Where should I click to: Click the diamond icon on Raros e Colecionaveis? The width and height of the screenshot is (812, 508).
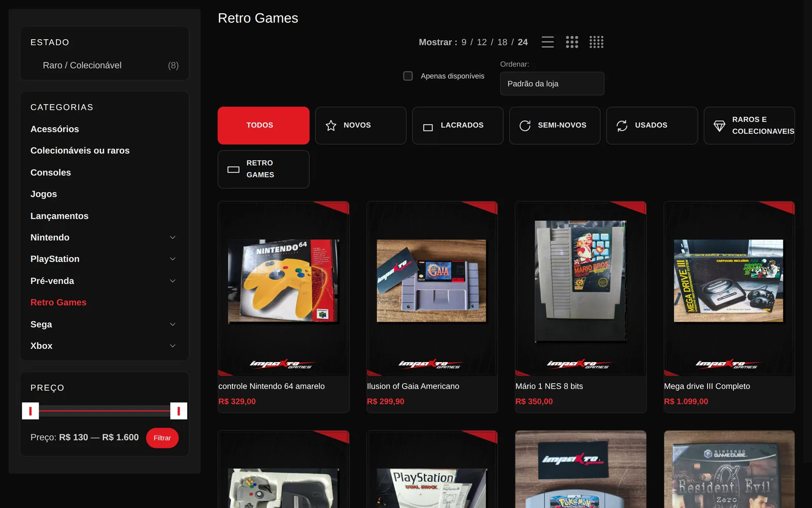click(720, 126)
